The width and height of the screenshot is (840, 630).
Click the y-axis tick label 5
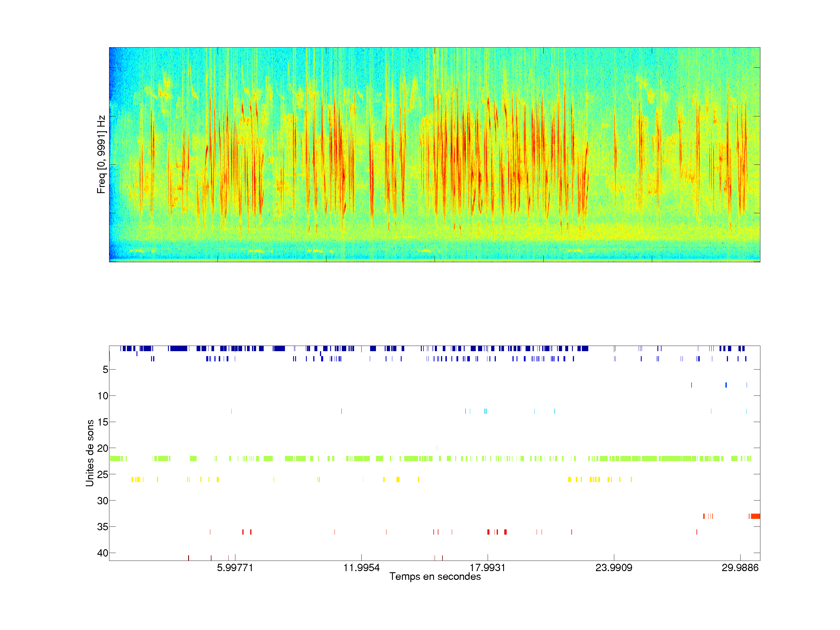point(105,370)
